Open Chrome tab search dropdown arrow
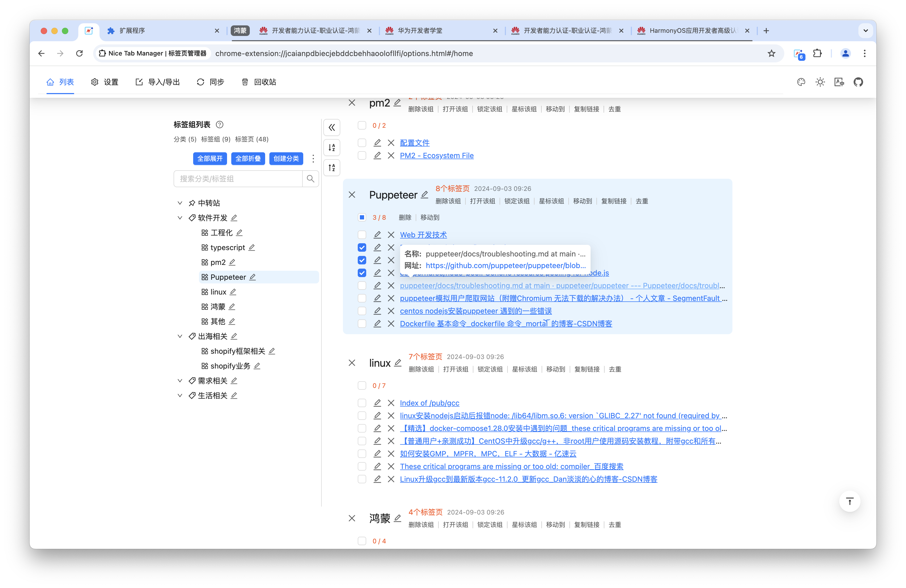Image resolution: width=906 pixels, height=588 pixels. point(865,31)
